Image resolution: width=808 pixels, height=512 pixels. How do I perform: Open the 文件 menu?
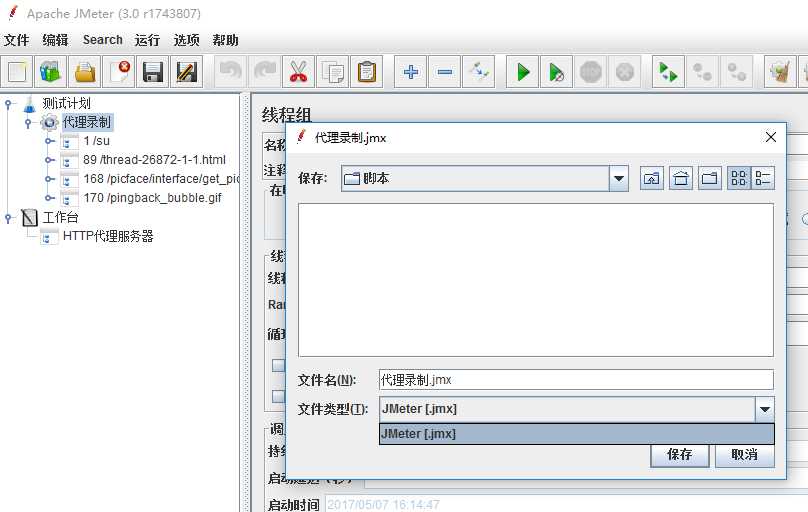[16, 40]
